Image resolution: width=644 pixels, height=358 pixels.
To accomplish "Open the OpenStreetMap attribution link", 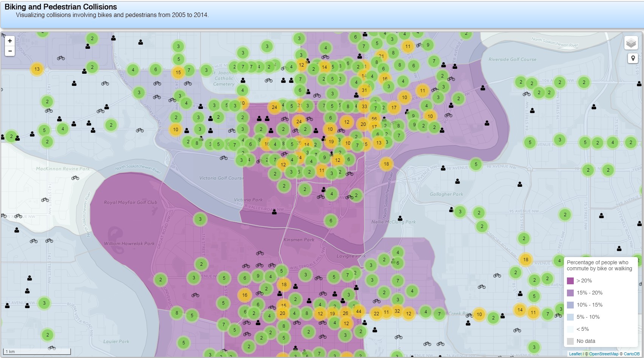I will pyautogui.click(x=604, y=354).
